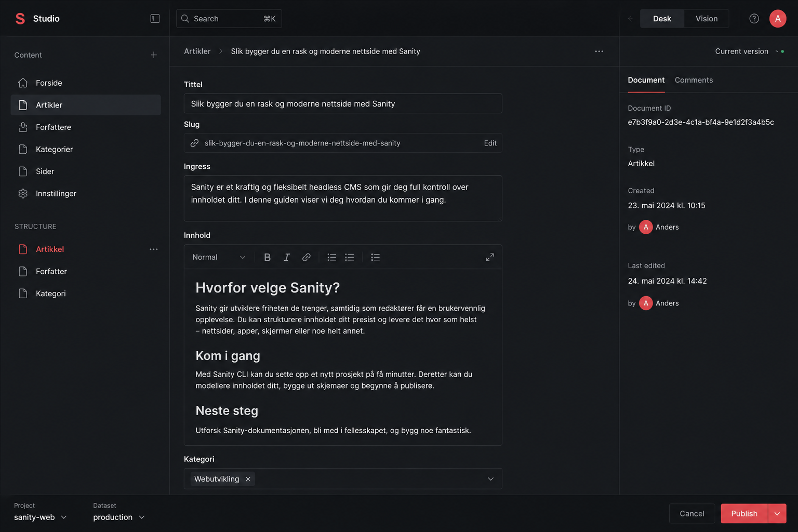Click the heading "Kom i gang"
The image size is (798, 532).
click(x=228, y=356)
